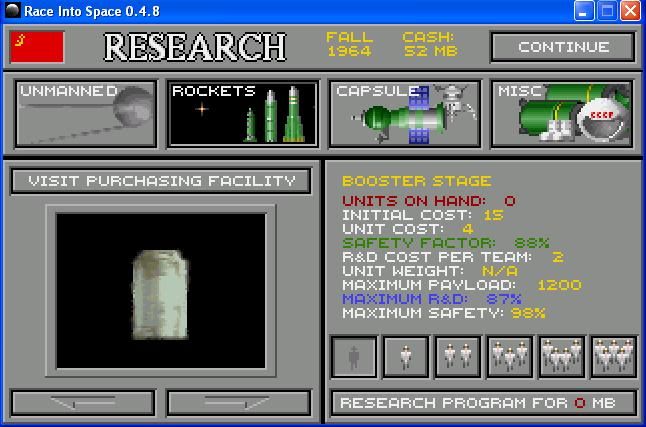Click the Initial Cost: 15 line

[x=423, y=215]
